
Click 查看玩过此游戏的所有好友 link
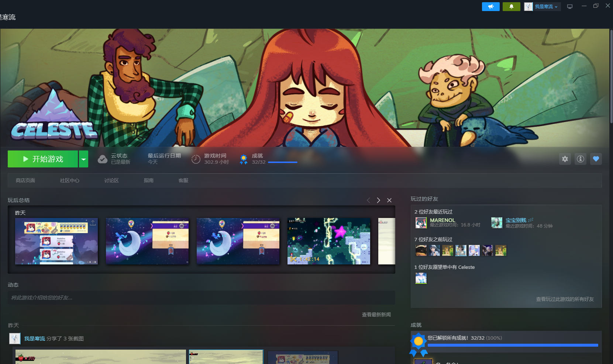565,299
